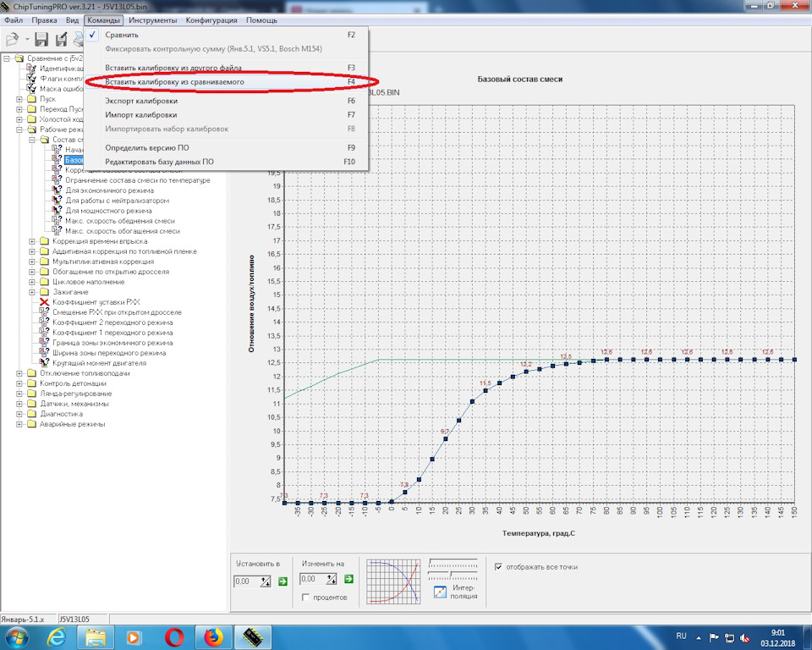Click the up/down stepper in Изменить на field

(x=332, y=579)
